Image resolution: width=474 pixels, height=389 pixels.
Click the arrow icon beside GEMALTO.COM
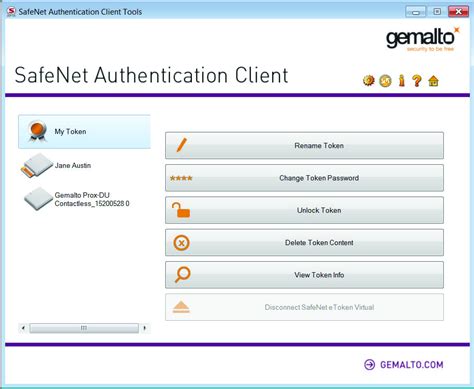click(x=369, y=365)
